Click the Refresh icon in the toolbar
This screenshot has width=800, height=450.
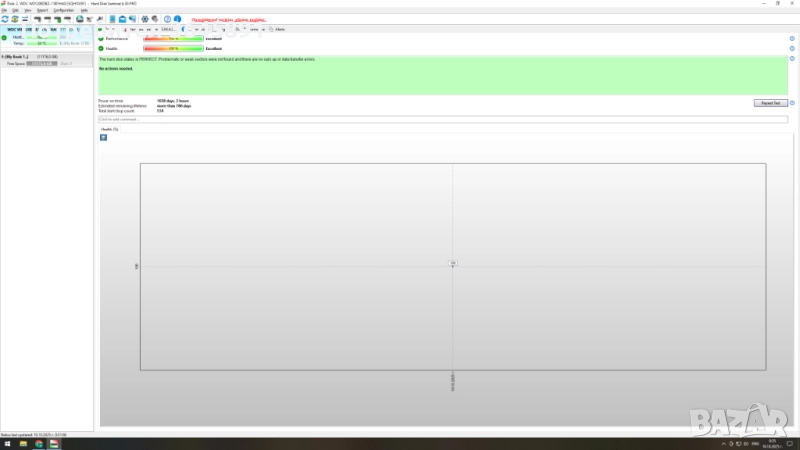tap(5, 19)
